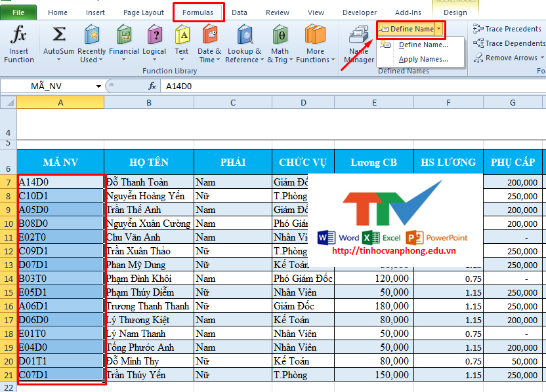The height and width of the screenshot is (392, 546).
Task: Select cell with value 180,000
Action: click(x=374, y=306)
